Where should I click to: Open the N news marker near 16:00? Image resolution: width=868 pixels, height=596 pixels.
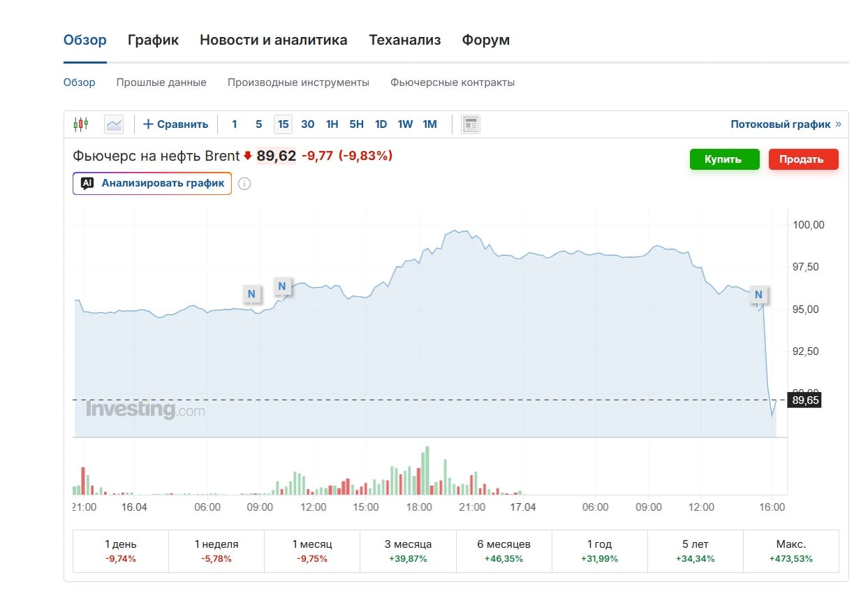pos(758,295)
